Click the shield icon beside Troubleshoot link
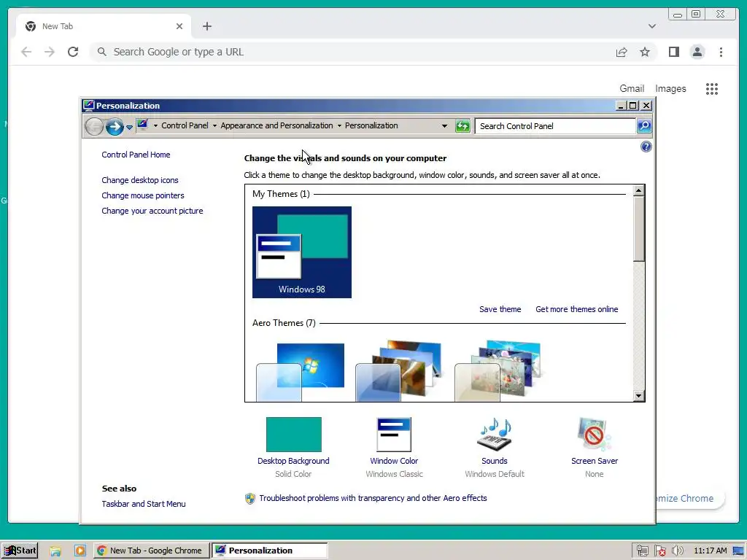The image size is (747, 560). 249,499
